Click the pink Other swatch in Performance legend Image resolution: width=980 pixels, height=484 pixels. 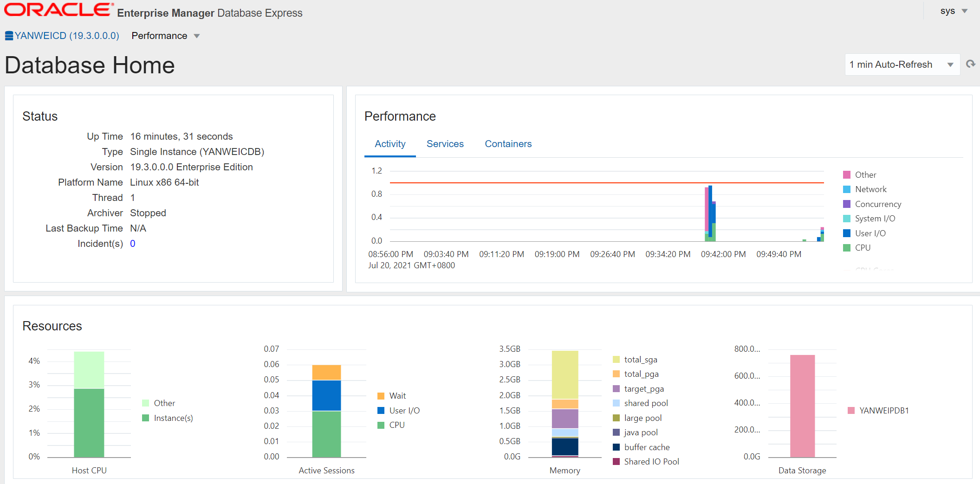(x=847, y=175)
